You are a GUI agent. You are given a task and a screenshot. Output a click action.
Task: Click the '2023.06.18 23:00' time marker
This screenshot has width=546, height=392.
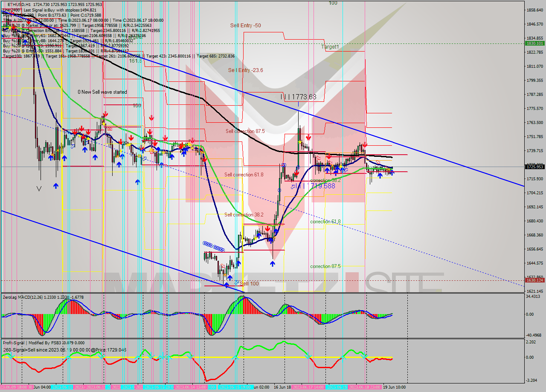click(366, 387)
